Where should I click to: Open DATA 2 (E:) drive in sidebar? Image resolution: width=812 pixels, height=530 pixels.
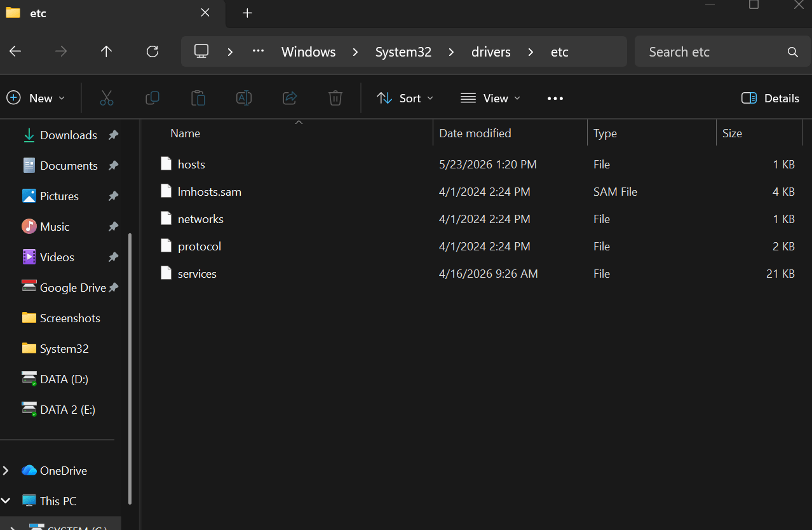coord(67,409)
